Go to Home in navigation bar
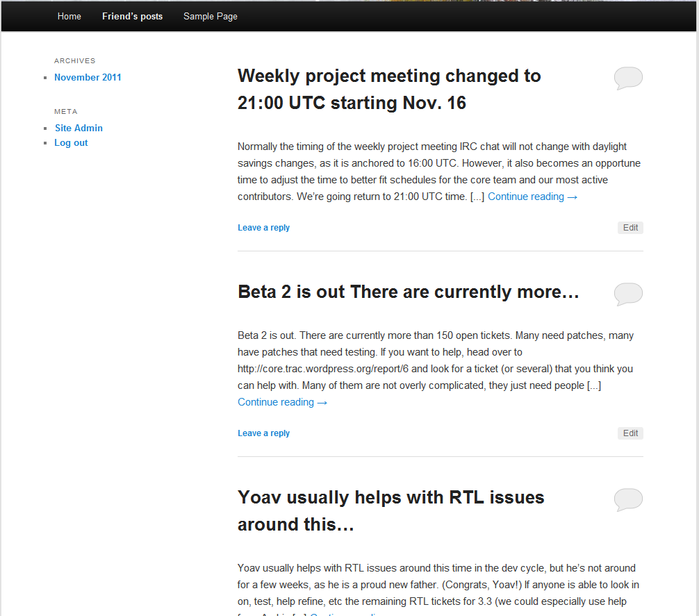This screenshot has height=616, width=699. (x=69, y=17)
